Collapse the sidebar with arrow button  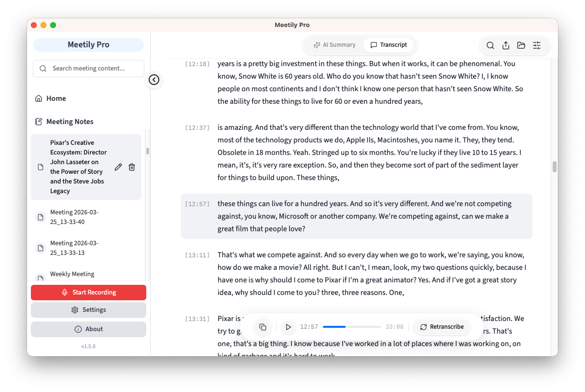(x=154, y=80)
